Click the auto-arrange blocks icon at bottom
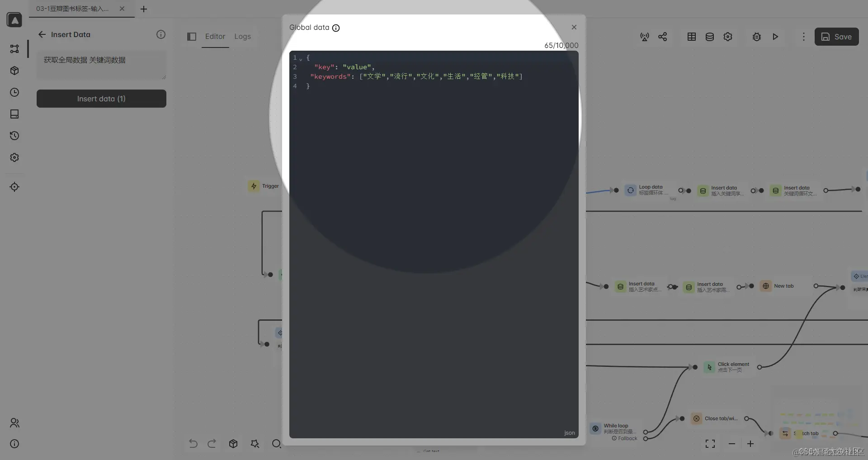The height and width of the screenshot is (460, 868). (255, 444)
